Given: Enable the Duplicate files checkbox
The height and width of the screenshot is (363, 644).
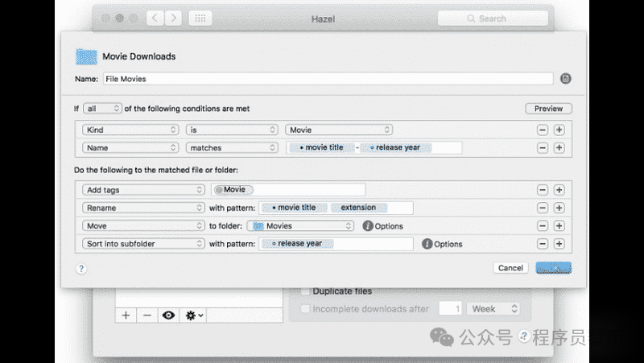Looking at the screenshot, I should tap(305, 291).
